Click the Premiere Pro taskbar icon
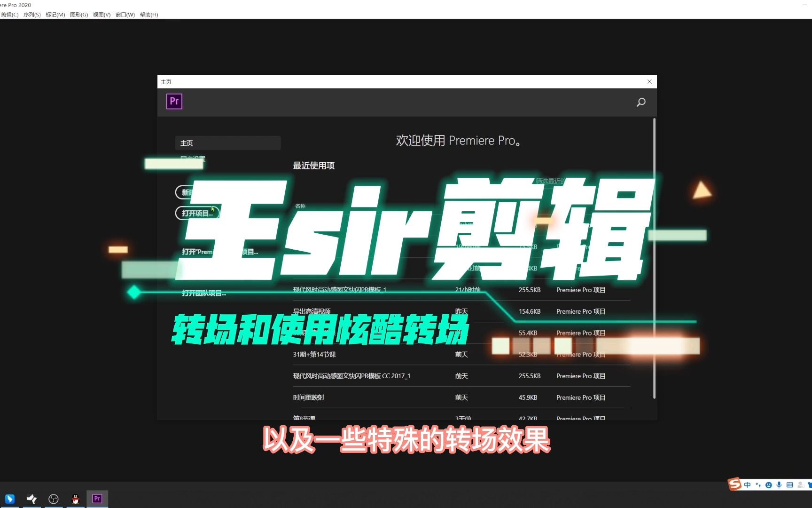Image resolution: width=812 pixels, height=508 pixels. 97,499
